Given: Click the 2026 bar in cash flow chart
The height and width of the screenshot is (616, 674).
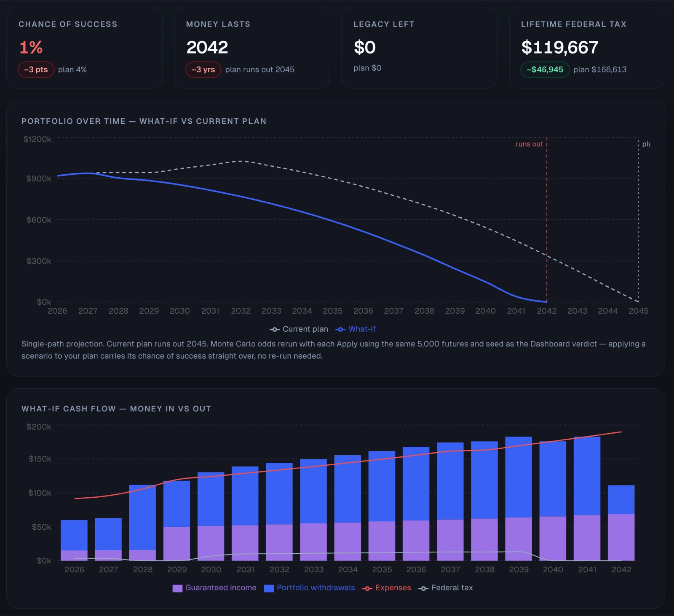Looking at the screenshot, I should coord(74,540).
